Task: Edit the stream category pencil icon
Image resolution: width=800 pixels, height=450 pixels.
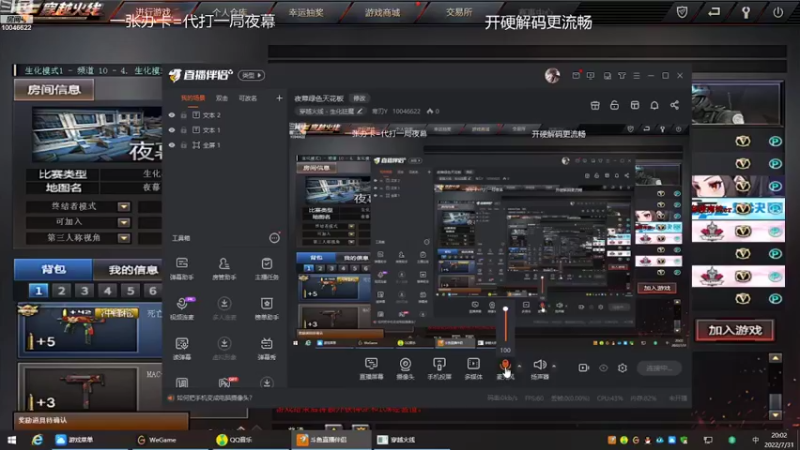Action: (360, 111)
